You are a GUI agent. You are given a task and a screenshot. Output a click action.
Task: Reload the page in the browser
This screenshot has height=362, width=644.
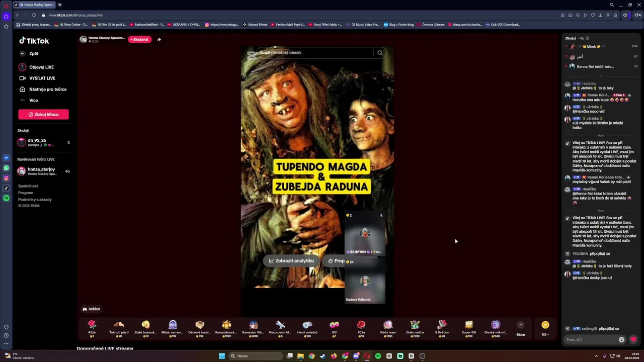tap(34, 15)
